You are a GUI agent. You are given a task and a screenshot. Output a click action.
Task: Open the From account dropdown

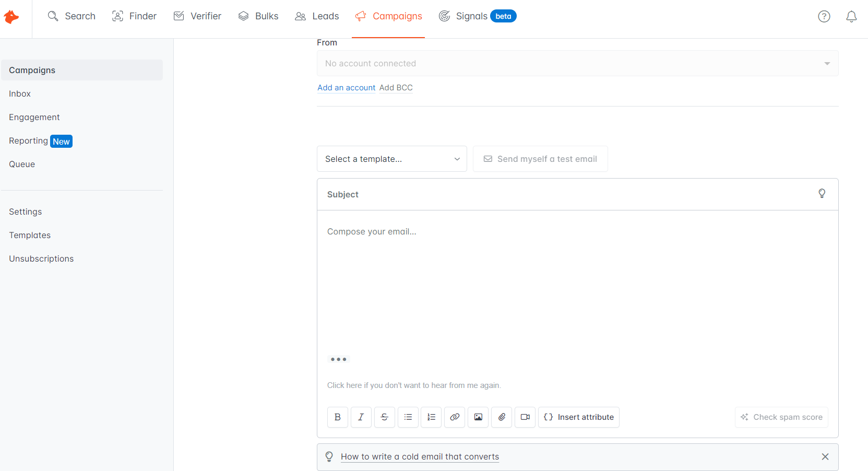[578, 63]
